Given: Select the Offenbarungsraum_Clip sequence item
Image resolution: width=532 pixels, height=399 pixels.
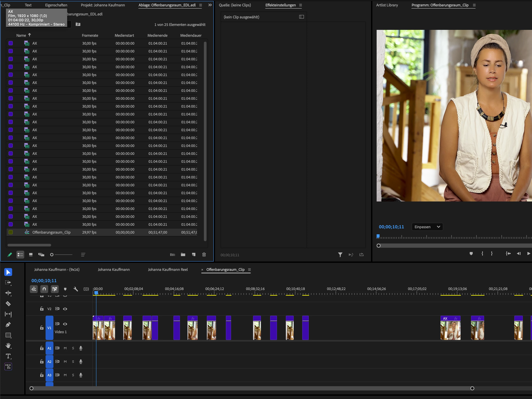Looking at the screenshot, I should tap(51, 232).
